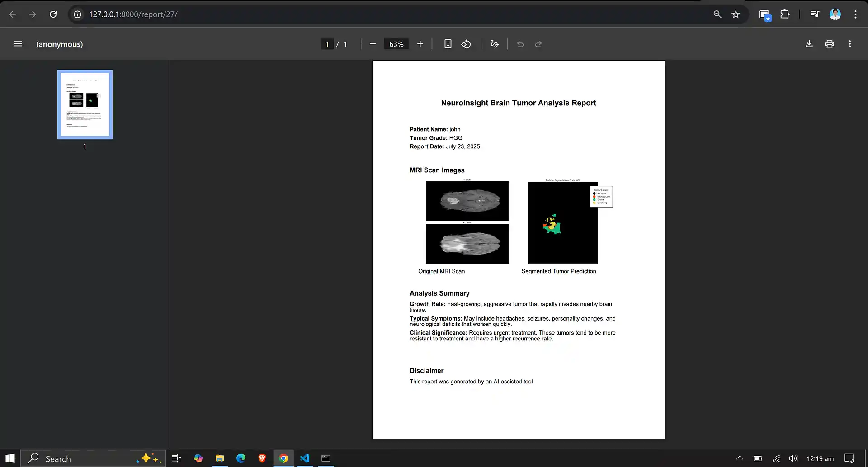Click the browser back button
Image resolution: width=868 pixels, height=467 pixels.
tap(13, 14)
